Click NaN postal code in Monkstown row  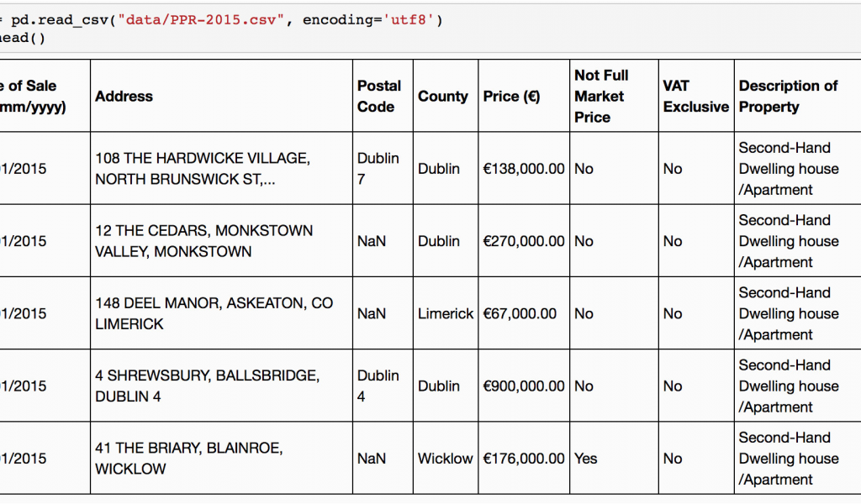(x=383, y=241)
